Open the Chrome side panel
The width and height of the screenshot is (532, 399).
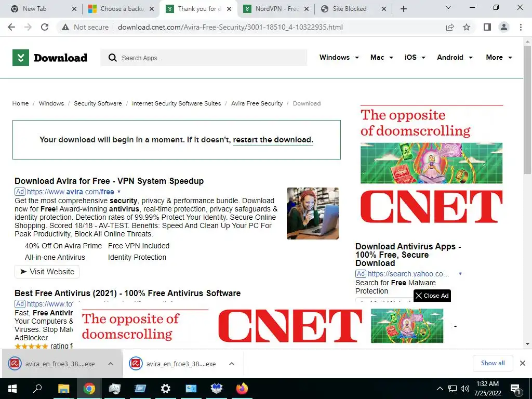(x=487, y=27)
